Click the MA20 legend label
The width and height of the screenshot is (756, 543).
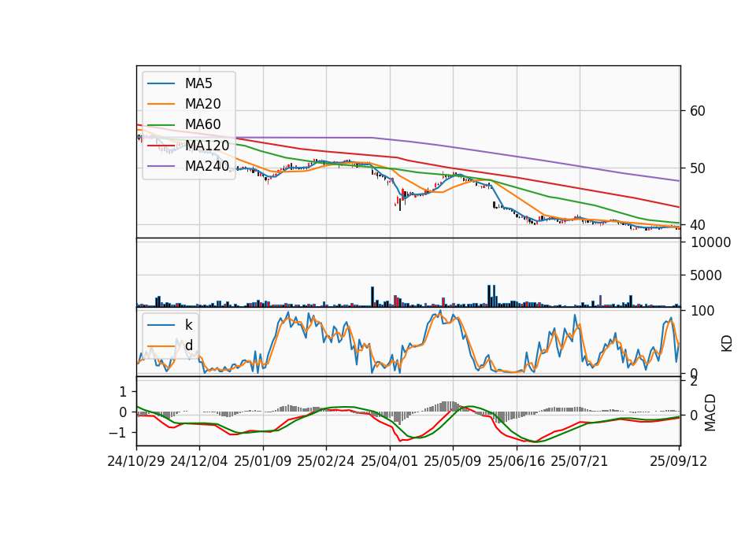click(x=202, y=104)
